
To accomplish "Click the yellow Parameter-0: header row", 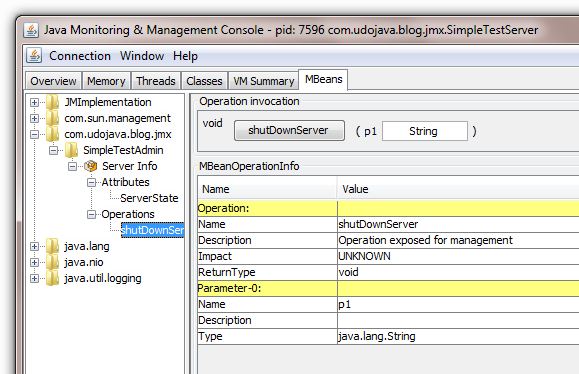I will click(388, 288).
